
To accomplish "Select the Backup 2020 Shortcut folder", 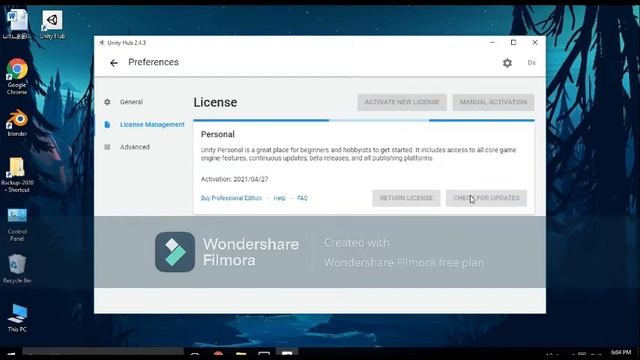I will point(17,175).
